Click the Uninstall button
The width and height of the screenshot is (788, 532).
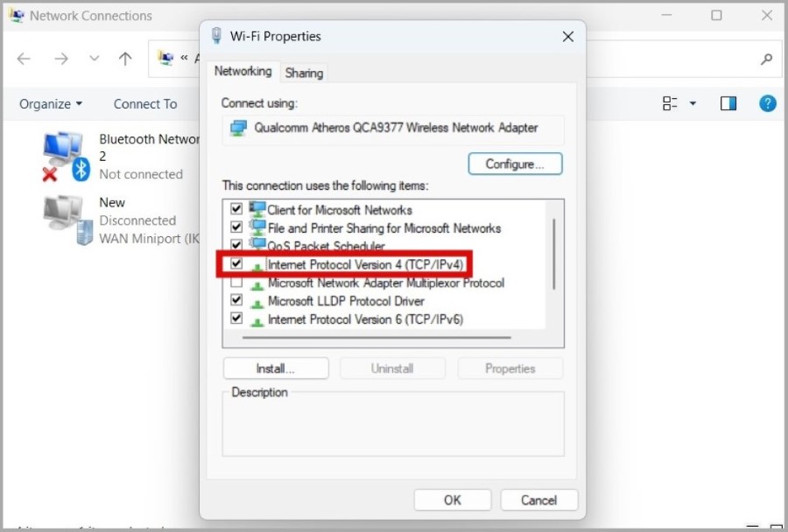(x=392, y=368)
